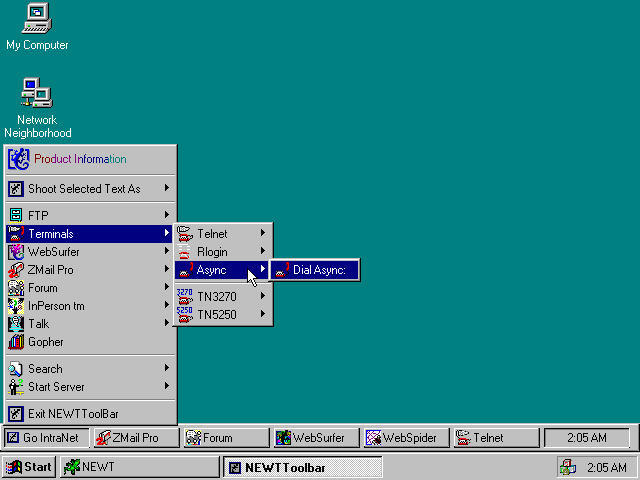The height and width of the screenshot is (480, 640).
Task: Expand the Telnet submenu arrow in Terminals
Action: click(263, 233)
